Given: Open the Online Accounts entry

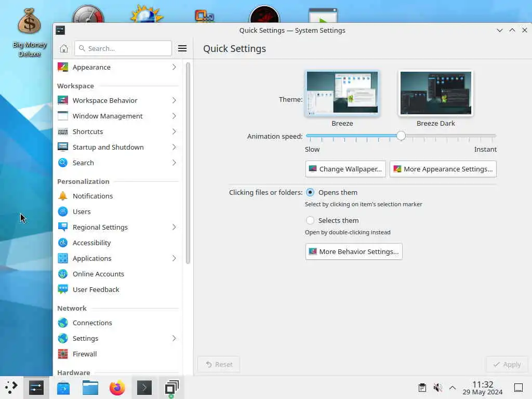Looking at the screenshot, I should (x=118, y=274).
